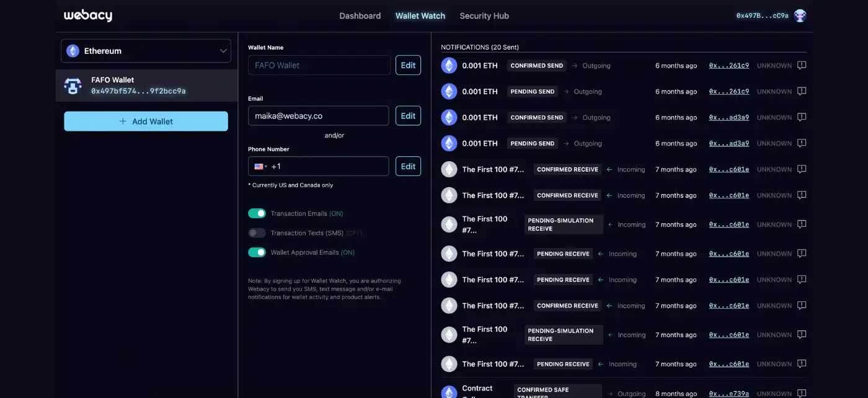Enable Transaction Texts (SMS) toggle
The image size is (868, 398).
click(x=257, y=233)
